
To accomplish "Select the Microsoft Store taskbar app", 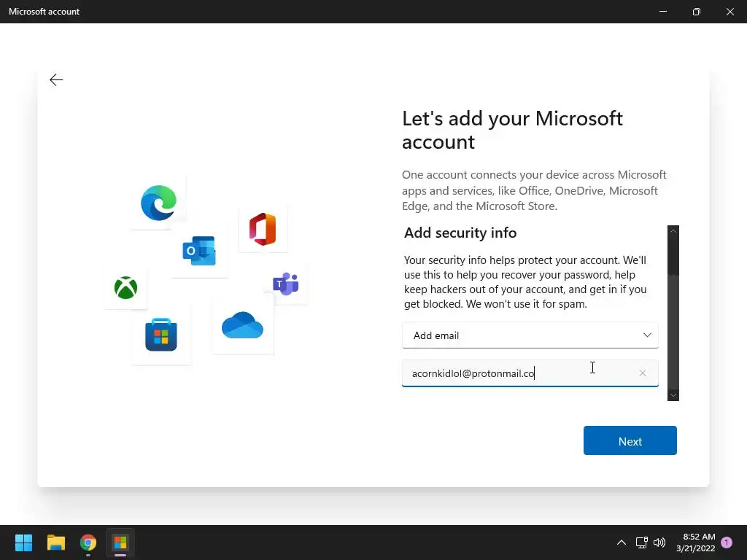I will pos(120,542).
